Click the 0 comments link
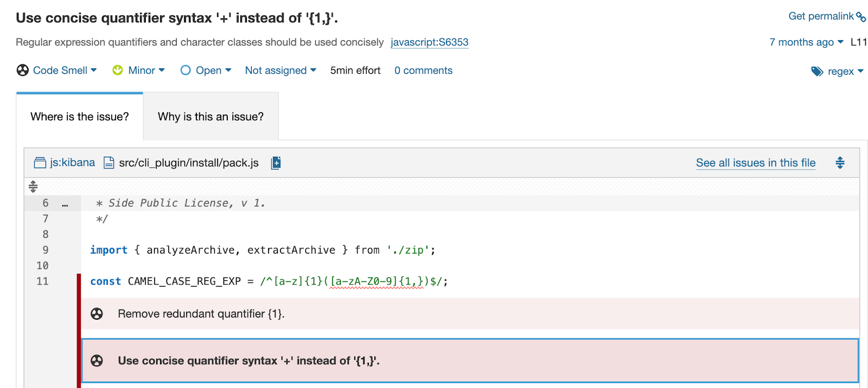This screenshot has height=388, width=868. (x=423, y=70)
